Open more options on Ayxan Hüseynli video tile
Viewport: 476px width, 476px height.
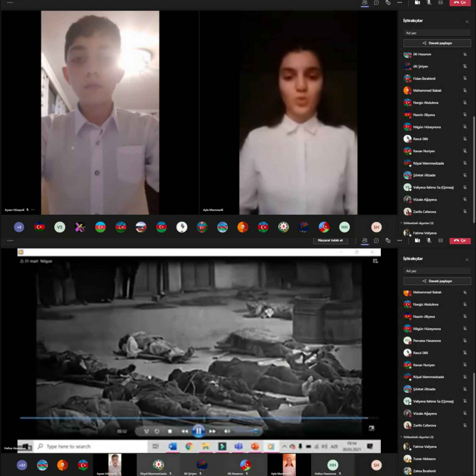click(x=33, y=210)
